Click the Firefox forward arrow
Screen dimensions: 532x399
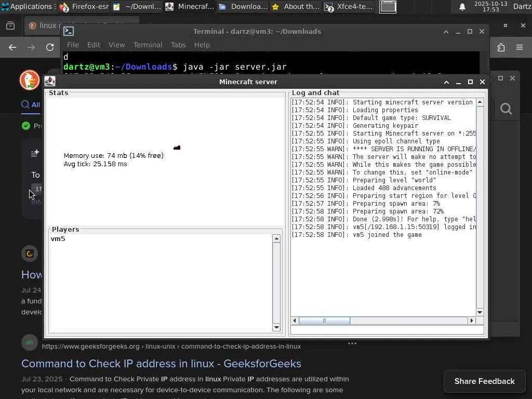pyautogui.click(x=31, y=47)
